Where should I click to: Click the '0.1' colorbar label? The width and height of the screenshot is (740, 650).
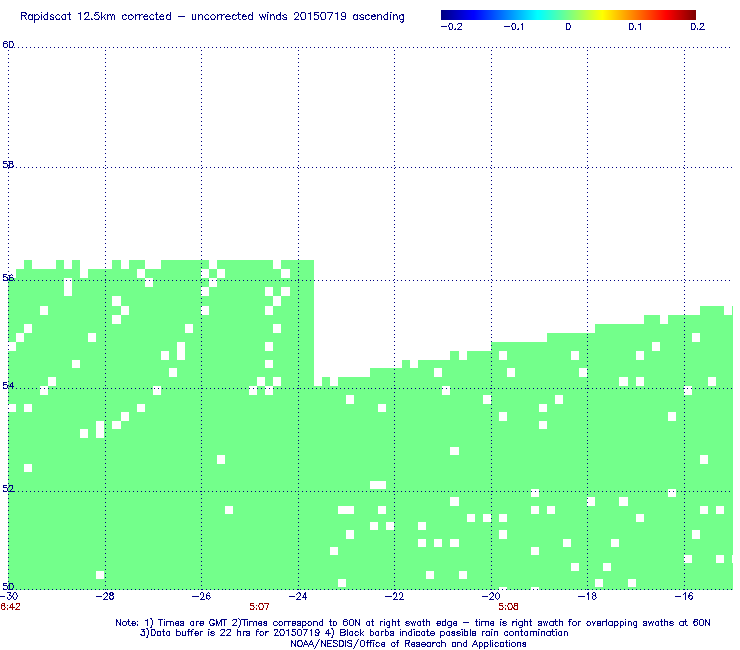click(x=635, y=27)
